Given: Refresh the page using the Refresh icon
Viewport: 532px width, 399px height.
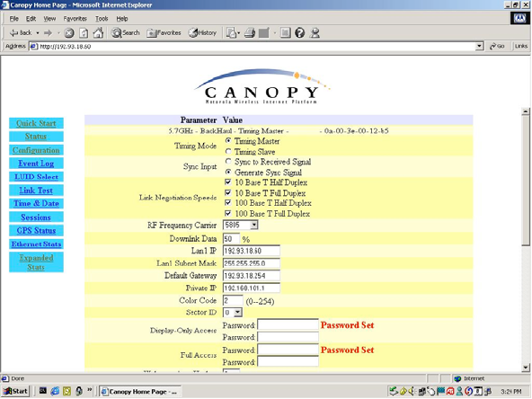Looking at the screenshot, I should pyautogui.click(x=84, y=33).
